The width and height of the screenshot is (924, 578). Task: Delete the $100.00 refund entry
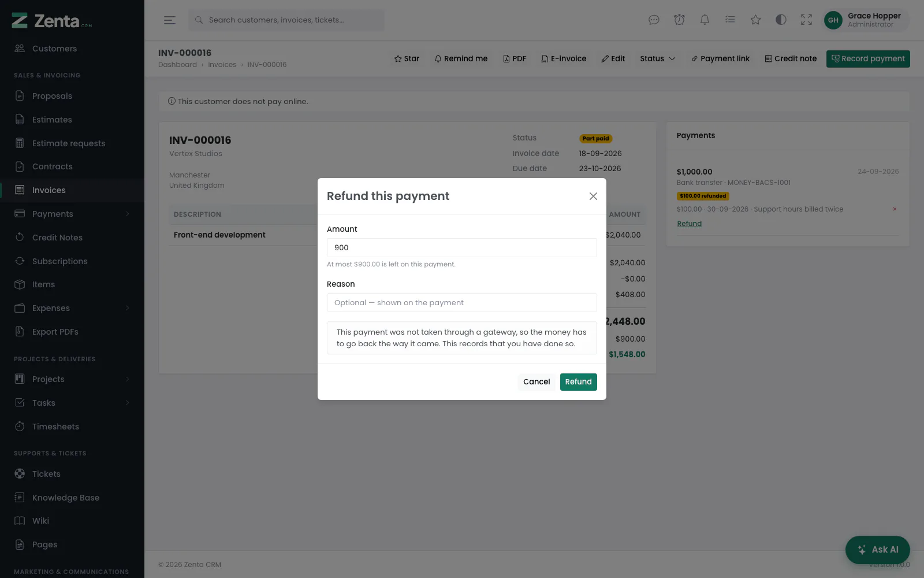(895, 209)
